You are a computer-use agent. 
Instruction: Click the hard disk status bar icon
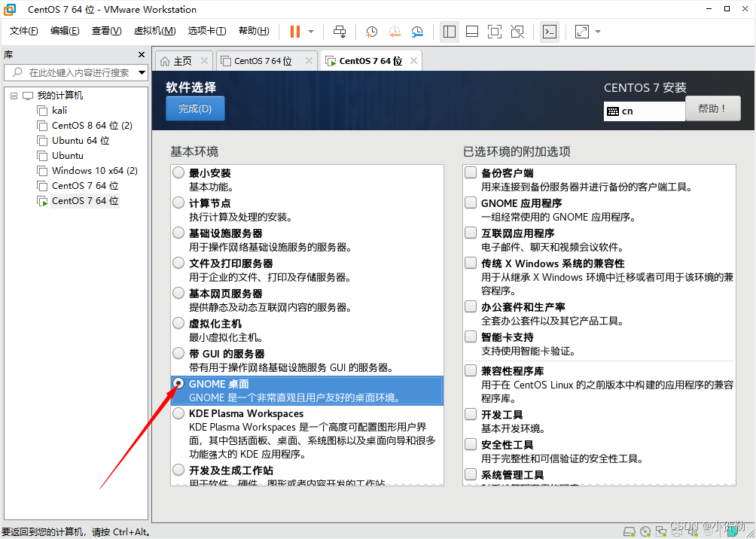pos(629,532)
